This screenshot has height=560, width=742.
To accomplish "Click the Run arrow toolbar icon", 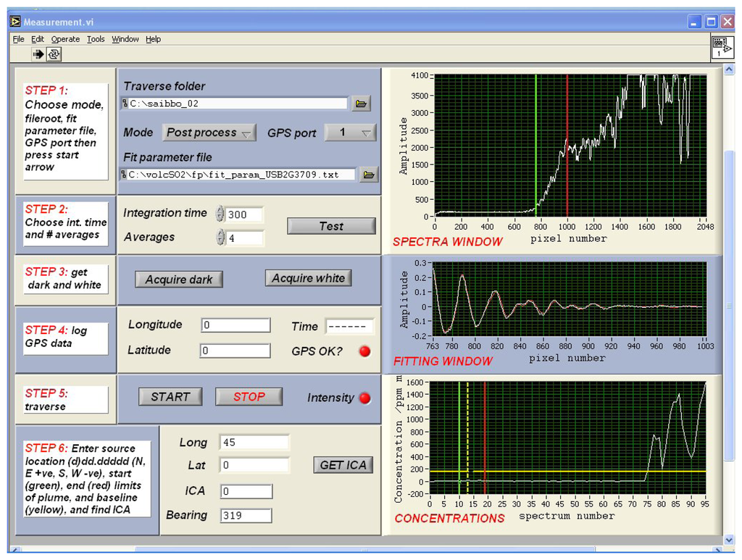I will [x=38, y=54].
